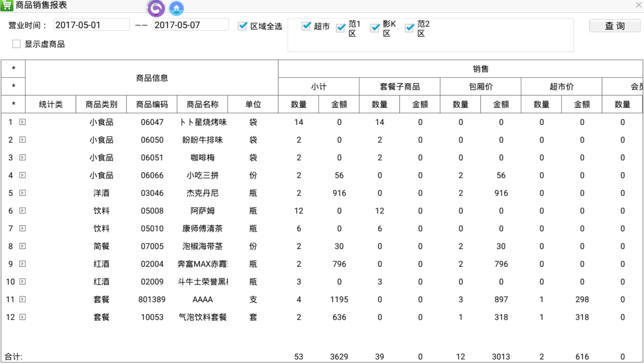Viewport: 644px width, 364px height.
Task: Click the 商品信息 group header
Action: [152, 78]
